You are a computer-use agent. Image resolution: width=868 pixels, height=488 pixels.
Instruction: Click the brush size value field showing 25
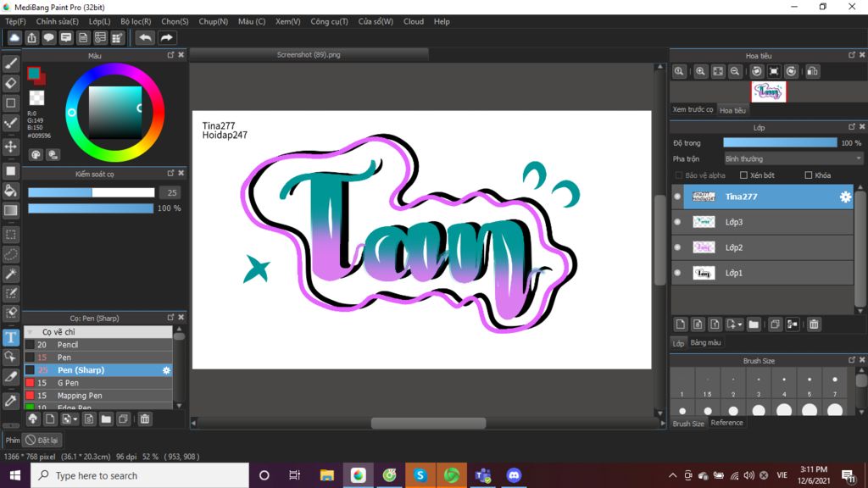[x=171, y=192]
